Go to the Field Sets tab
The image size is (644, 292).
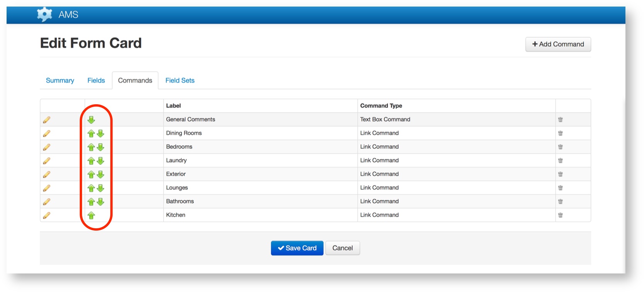180,80
